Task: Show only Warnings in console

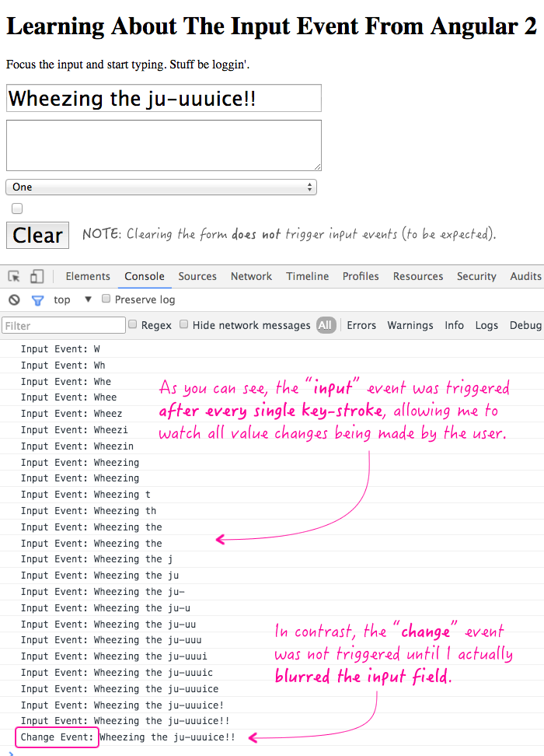Action: (410, 326)
